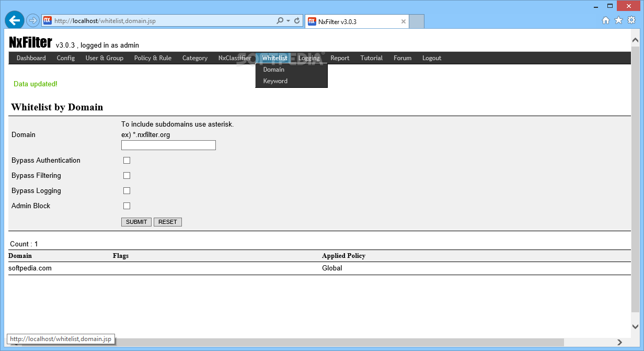This screenshot has height=351, width=644.
Task: Close the NxFilter v3.0.3 tab
Action: tap(404, 21)
